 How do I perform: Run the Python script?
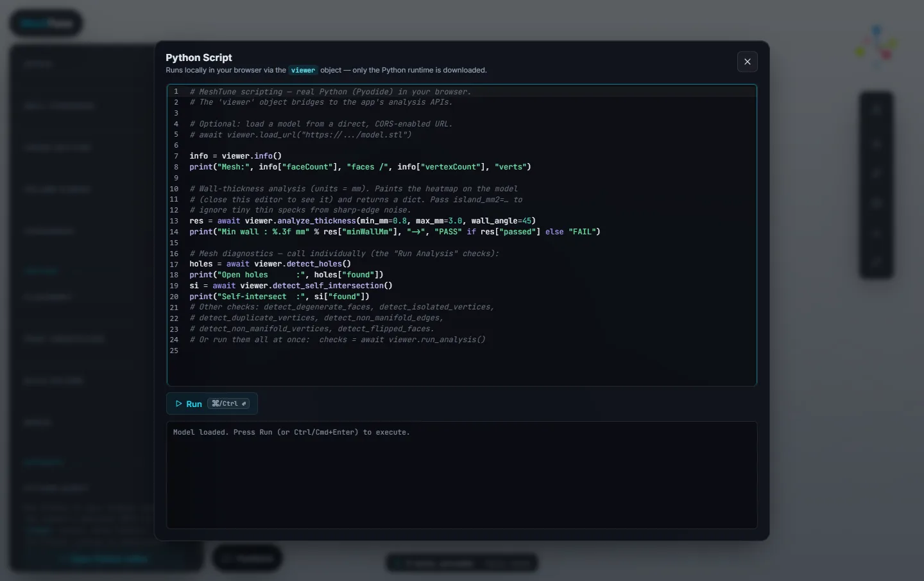pyautogui.click(x=212, y=404)
